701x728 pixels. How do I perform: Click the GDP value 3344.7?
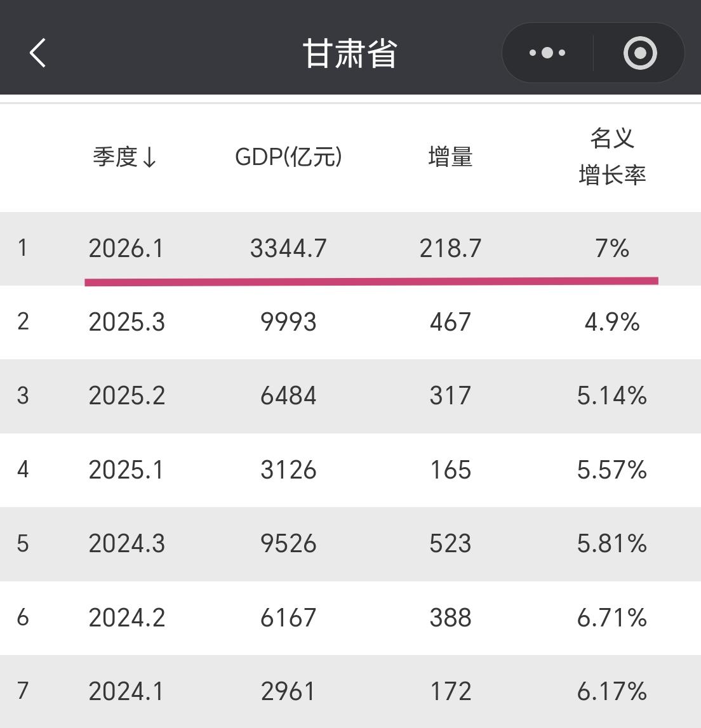[x=289, y=249]
